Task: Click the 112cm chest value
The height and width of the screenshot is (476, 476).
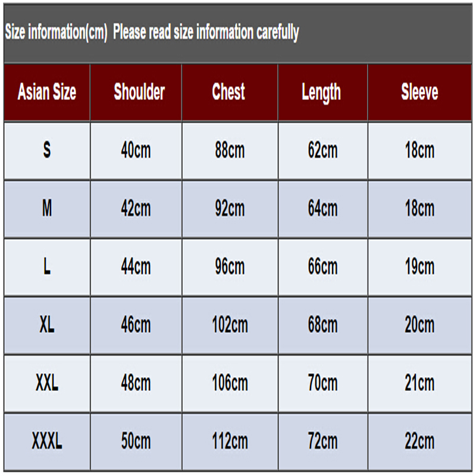Action: coord(230,441)
